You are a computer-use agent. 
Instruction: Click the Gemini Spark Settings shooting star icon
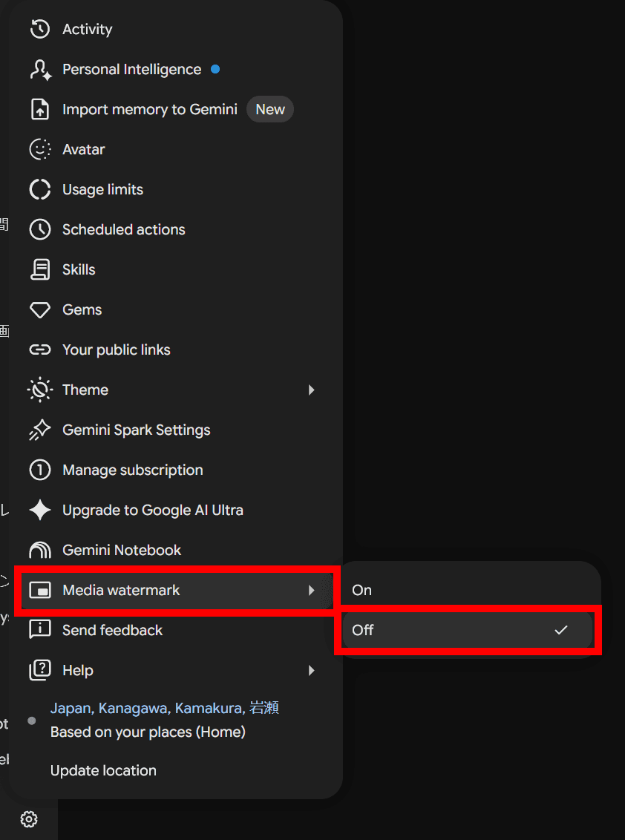[x=40, y=430]
